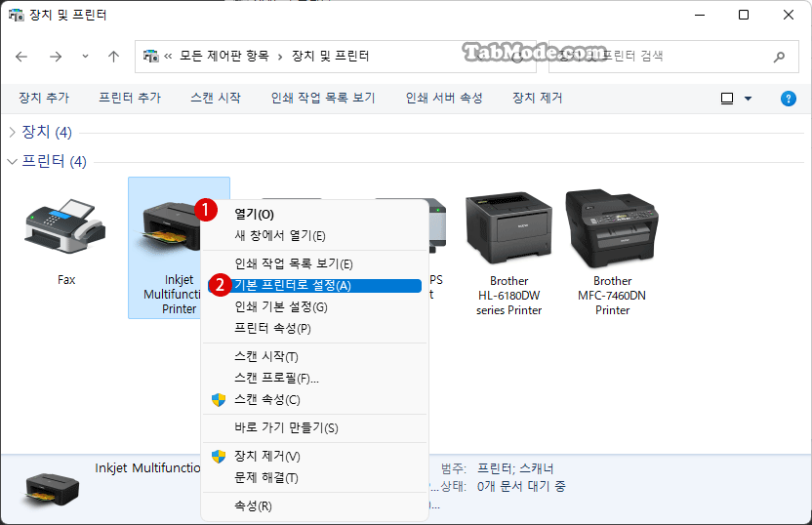Click 모든 제어판 항목 breadcrumb
The image size is (812, 525).
pyautogui.click(x=224, y=56)
